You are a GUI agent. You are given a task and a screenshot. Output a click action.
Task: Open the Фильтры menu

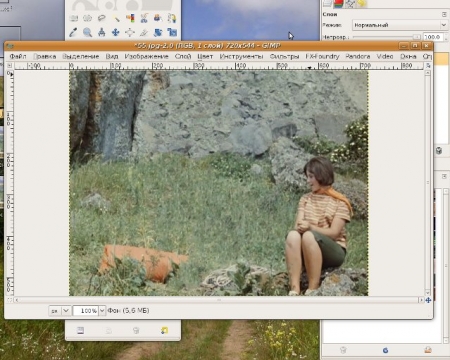click(285, 56)
